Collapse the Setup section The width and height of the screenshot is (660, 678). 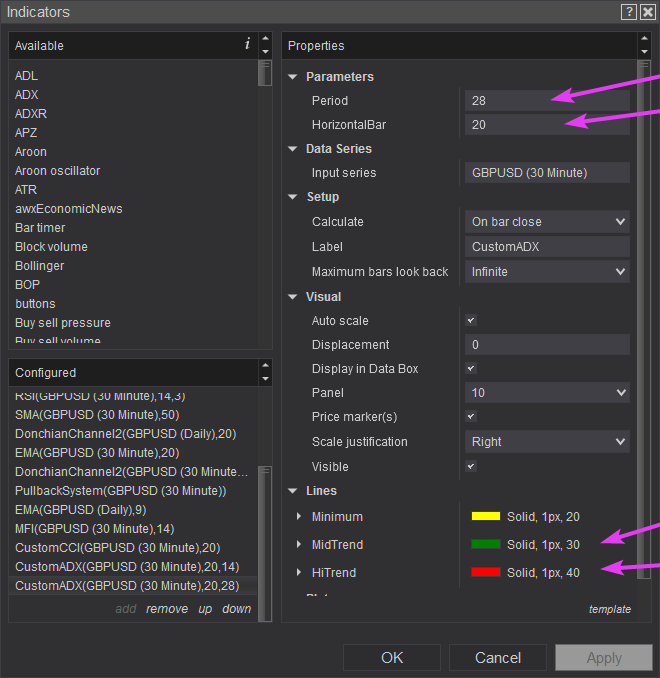(x=293, y=197)
